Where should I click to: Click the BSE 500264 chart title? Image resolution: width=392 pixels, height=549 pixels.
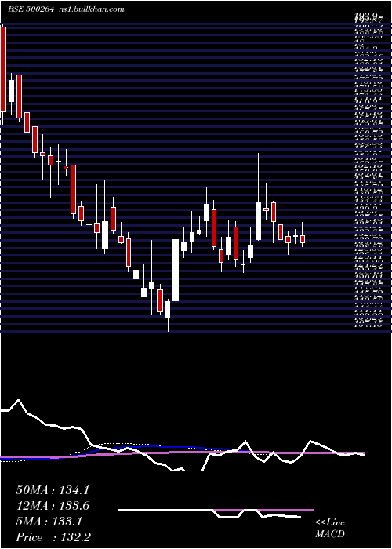pyautogui.click(x=31, y=9)
